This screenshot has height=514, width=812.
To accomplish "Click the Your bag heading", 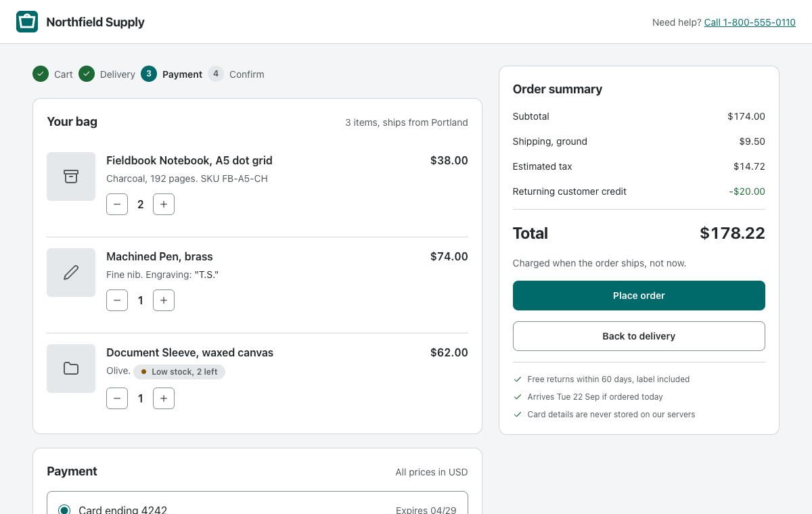I will click(x=72, y=122).
